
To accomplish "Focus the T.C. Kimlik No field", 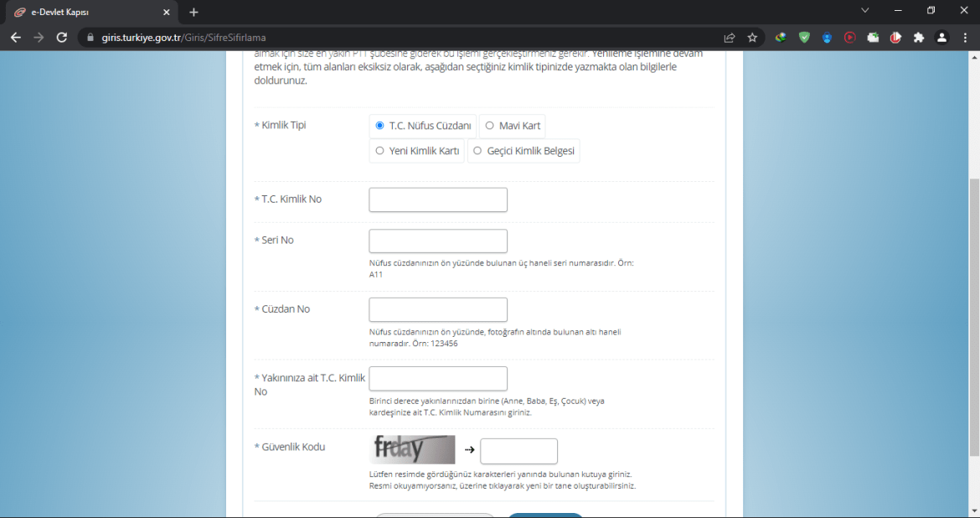I will (x=438, y=199).
